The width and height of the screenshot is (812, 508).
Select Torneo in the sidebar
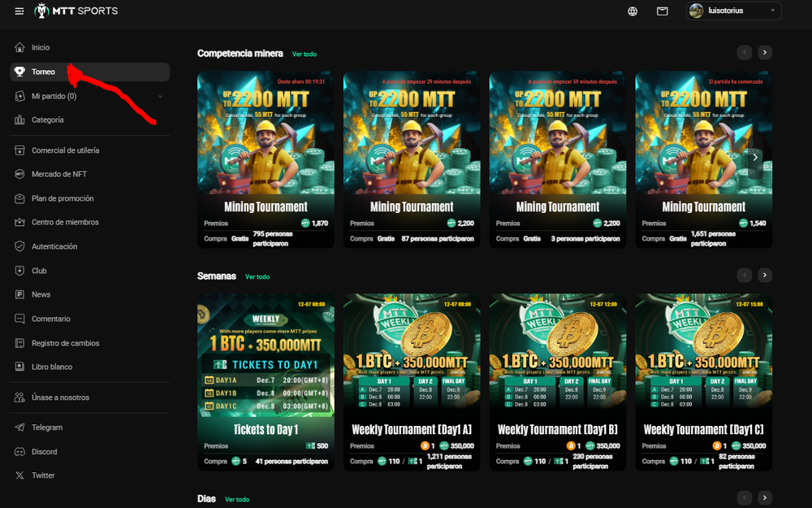(43, 72)
